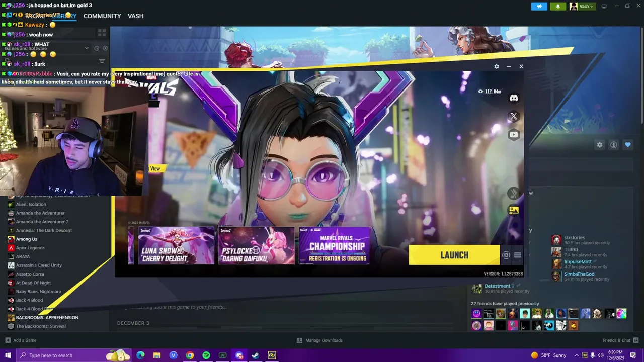644x362 pixels.
Task: Toggle the favorite heart icon
Action: point(628,145)
